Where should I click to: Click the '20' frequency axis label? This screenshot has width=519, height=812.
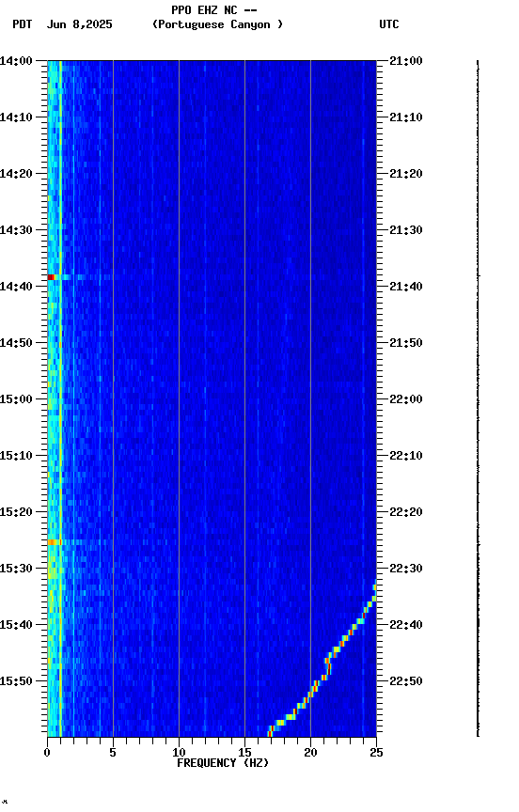coord(310,753)
